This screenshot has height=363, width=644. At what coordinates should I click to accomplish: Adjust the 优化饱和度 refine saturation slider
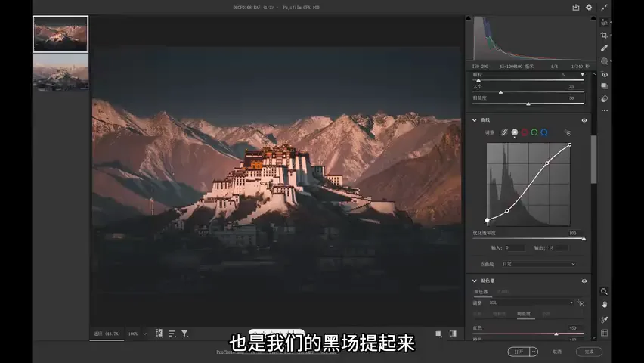pos(528,238)
